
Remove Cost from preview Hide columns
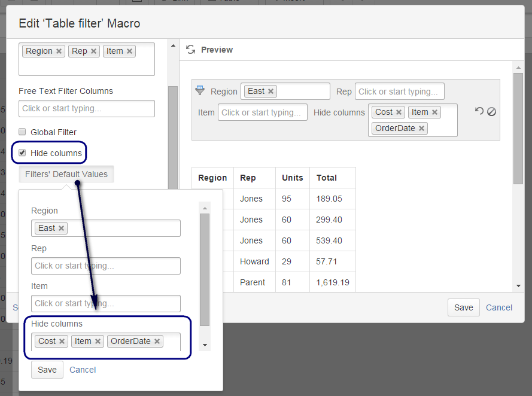click(399, 111)
